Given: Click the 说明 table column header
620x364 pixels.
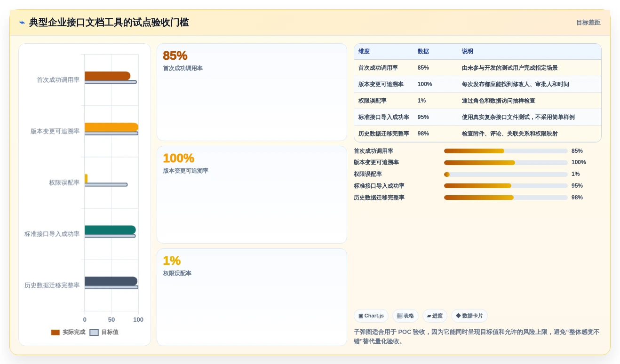Looking at the screenshot, I should [x=468, y=52].
